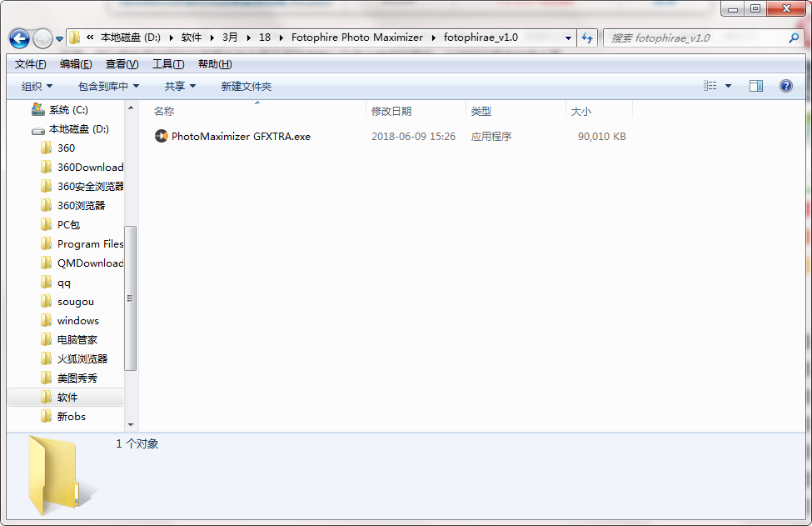Focus the search fotophirae_v1.0 field
Screen dimensions: 812x526
[x=696, y=38]
